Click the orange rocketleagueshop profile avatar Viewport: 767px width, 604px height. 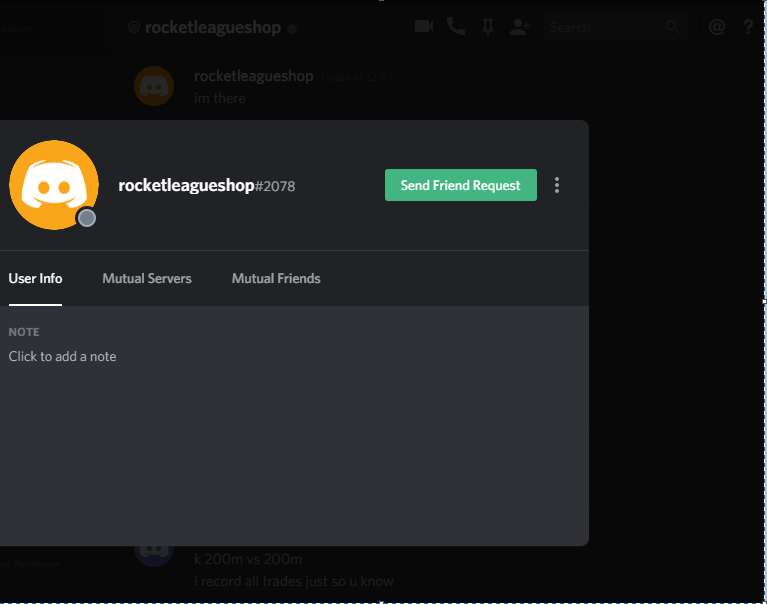coord(54,185)
